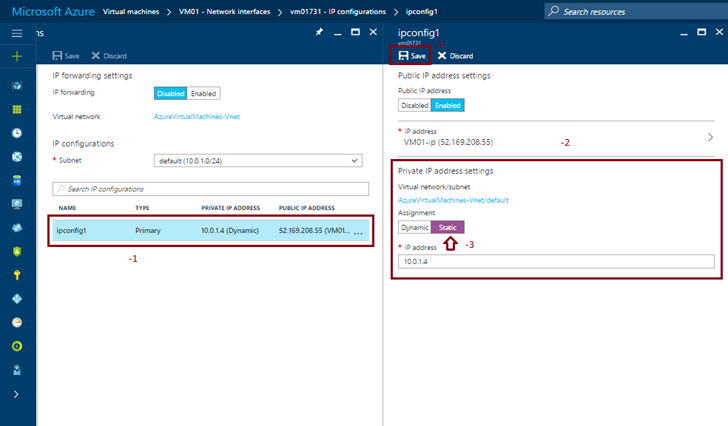This screenshot has height=426, width=728.
Task: Set Public IP address to Disabled
Action: 415,105
